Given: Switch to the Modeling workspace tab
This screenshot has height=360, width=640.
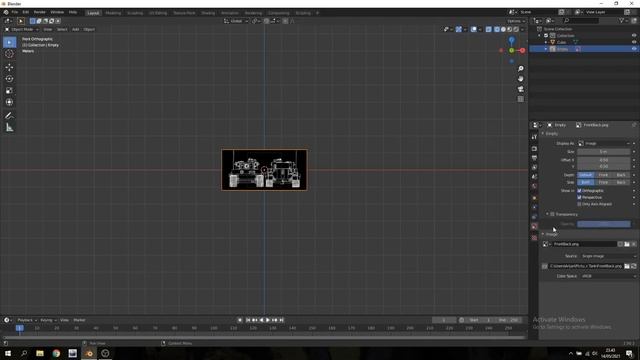Looking at the screenshot, I should [113, 13].
